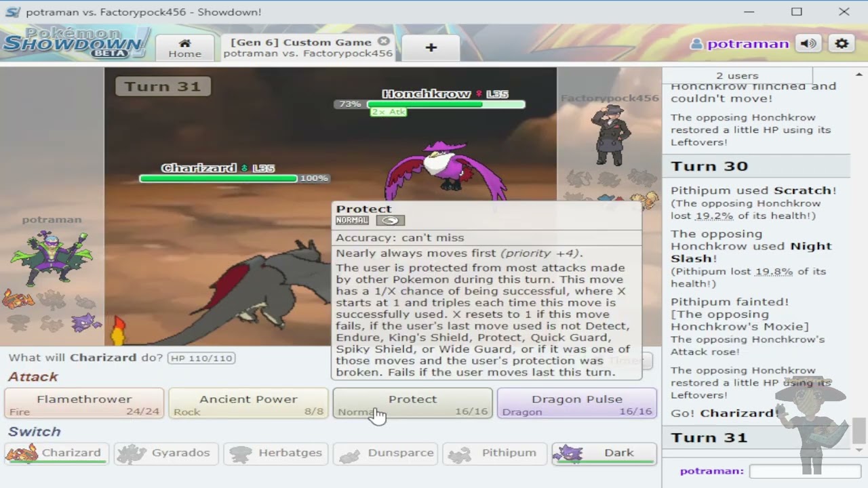This screenshot has height=488, width=868.
Task: Click the purple ghost team icon under potraman
Action: [86, 323]
